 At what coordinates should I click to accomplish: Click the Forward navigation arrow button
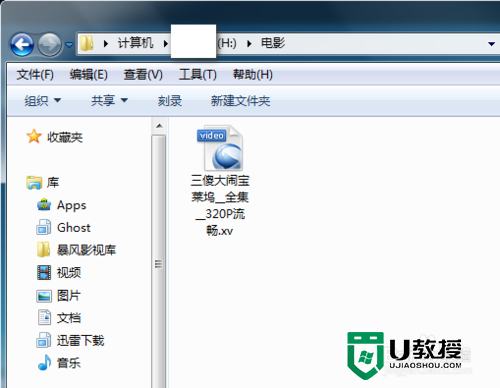49,44
